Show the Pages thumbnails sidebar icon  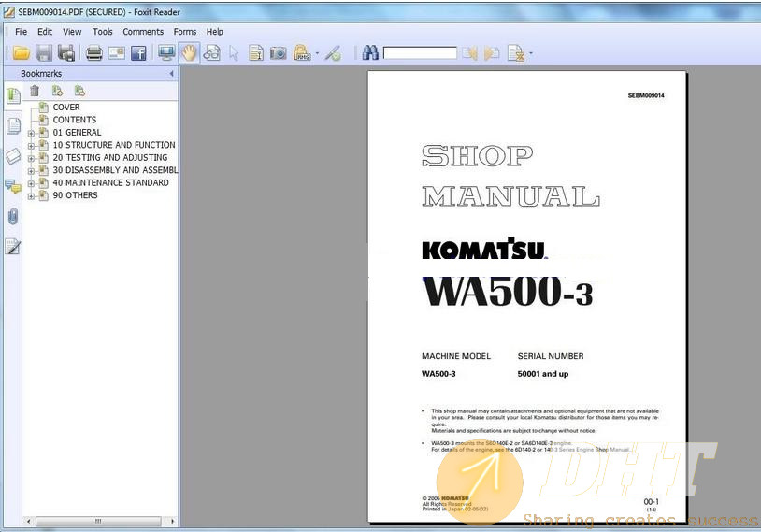[x=14, y=125]
